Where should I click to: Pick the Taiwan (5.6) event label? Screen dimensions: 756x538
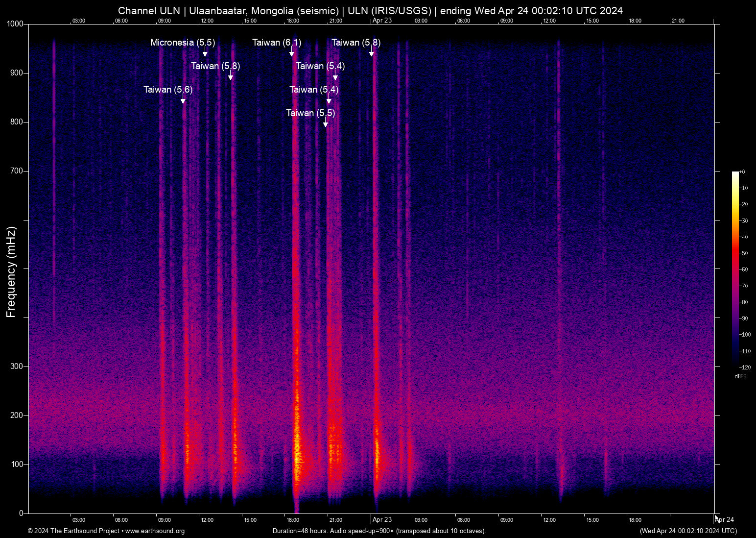[168, 90]
